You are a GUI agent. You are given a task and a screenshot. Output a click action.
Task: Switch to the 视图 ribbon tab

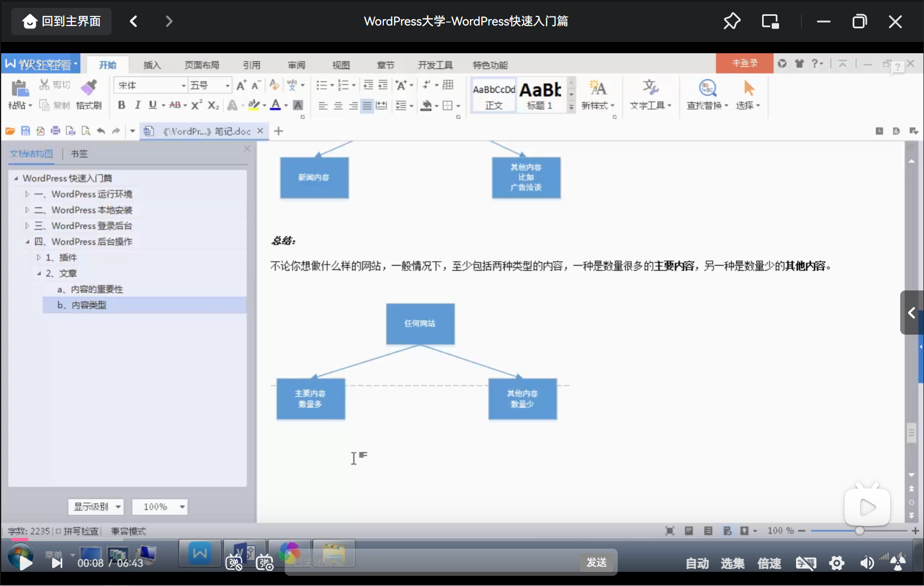click(x=341, y=65)
